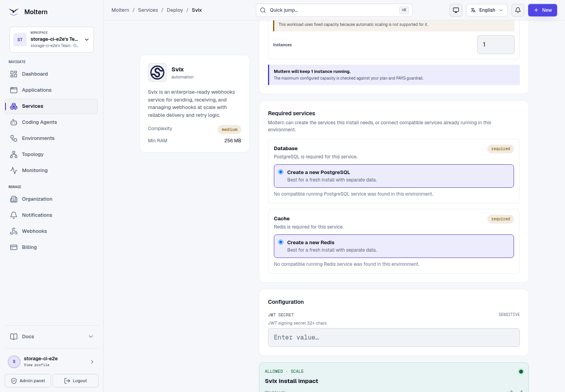Click the JWT SECRET input field
This screenshot has height=392, width=565.
(394, 338)
